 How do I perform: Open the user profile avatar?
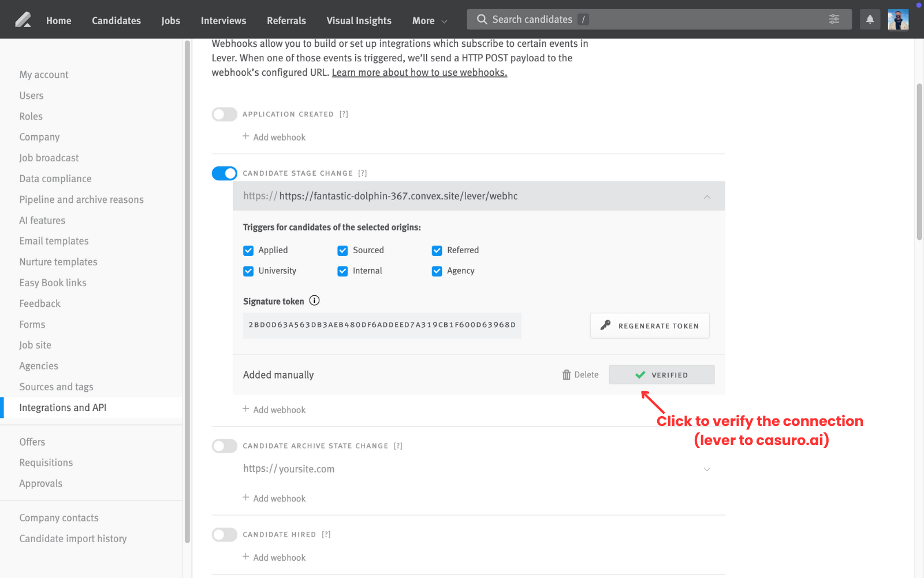tap(898, 20)
